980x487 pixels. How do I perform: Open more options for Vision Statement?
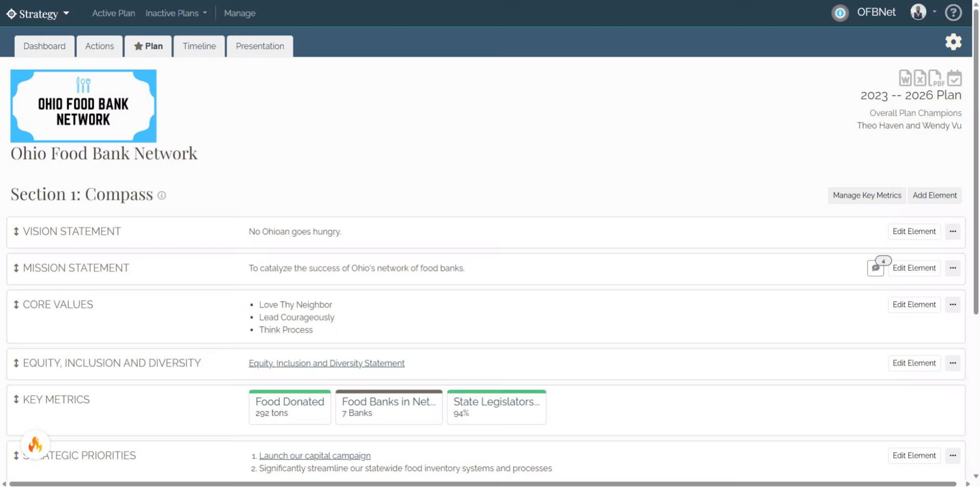click(952, 231)
